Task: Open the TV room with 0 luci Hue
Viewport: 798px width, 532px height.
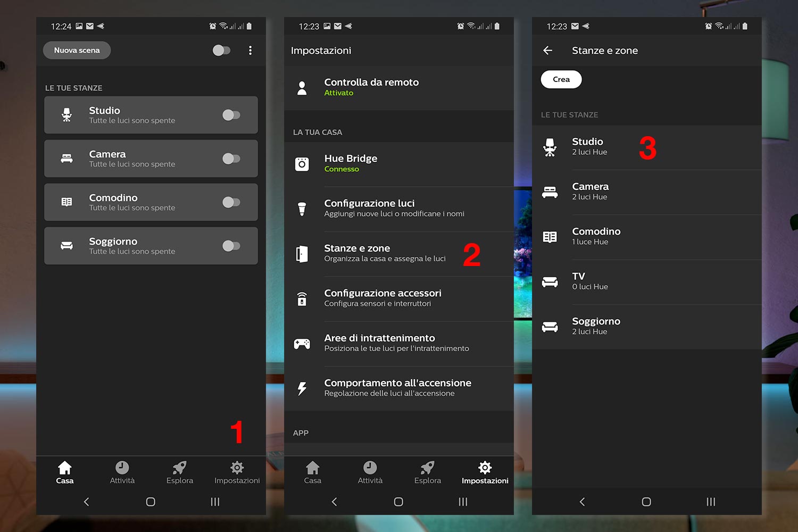Action: tap(647, 282)
